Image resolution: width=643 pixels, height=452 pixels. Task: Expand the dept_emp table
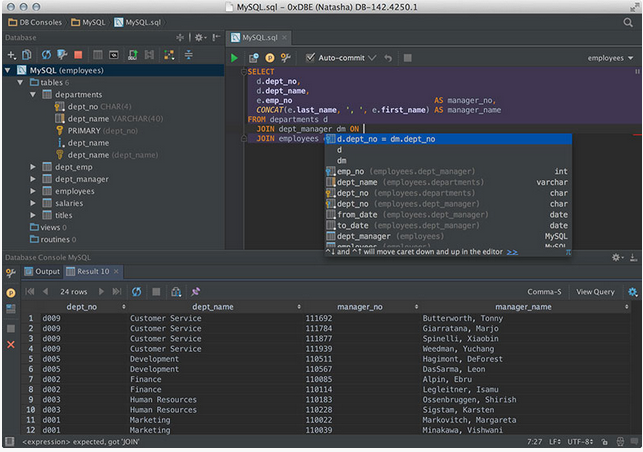pos(33,167)
